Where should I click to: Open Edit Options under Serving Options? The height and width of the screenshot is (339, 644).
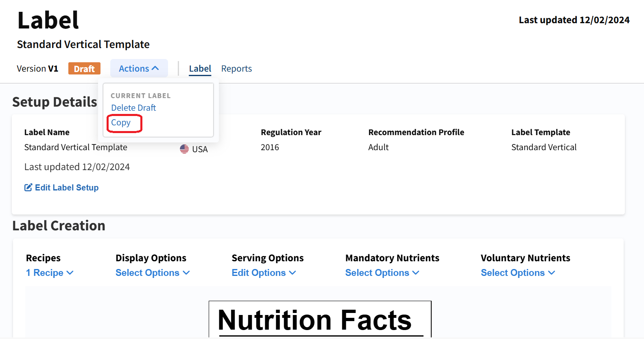tap(264, 273)
